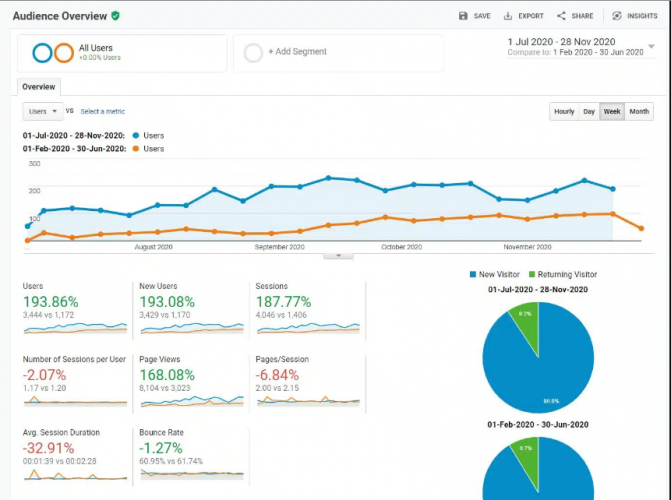Viewport: 671px width, 500px height.
Task: Open the Users metric dropdown
Action: click(x=43, y=111)
